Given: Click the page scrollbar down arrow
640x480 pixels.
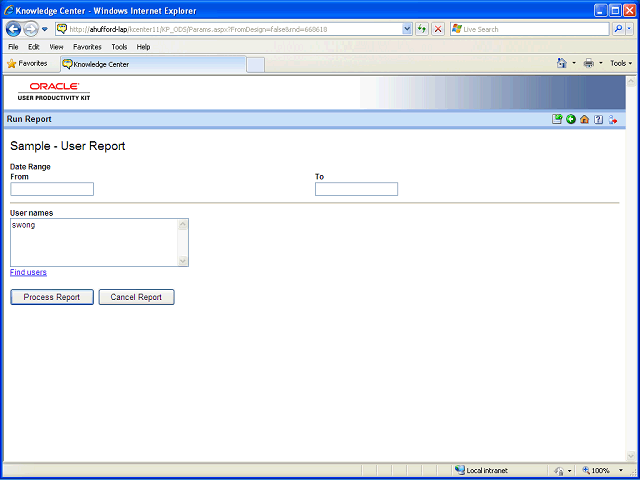Looking at the screenshot, I should [x=631, y=456].
